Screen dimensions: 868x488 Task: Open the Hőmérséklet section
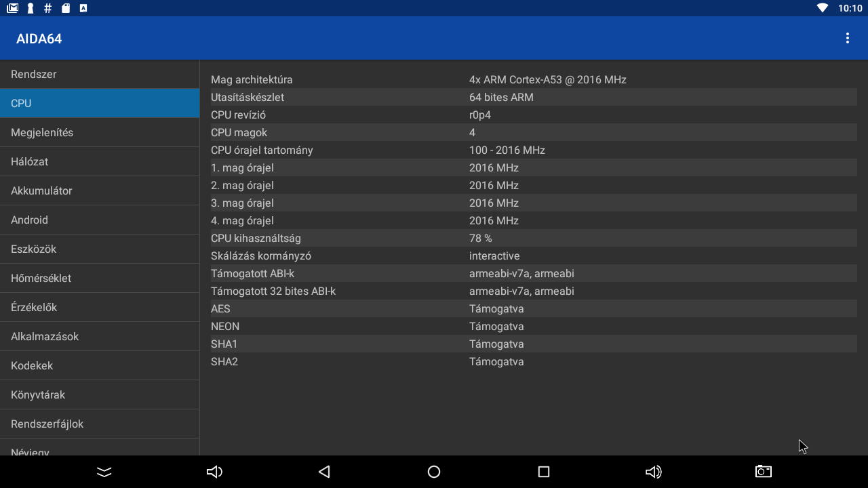pyautogui.click(x=100, y=278)
